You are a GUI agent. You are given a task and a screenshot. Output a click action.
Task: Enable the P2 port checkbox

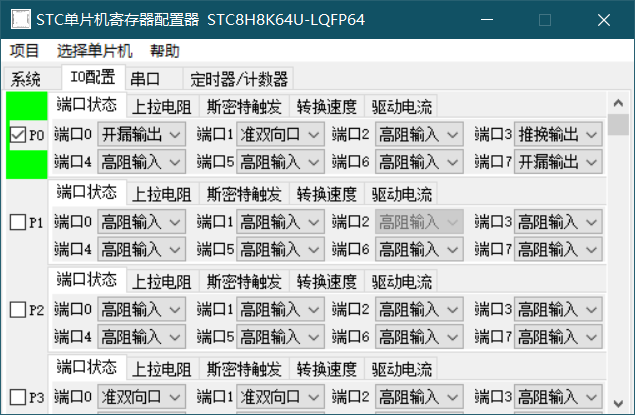click(17, 310)
